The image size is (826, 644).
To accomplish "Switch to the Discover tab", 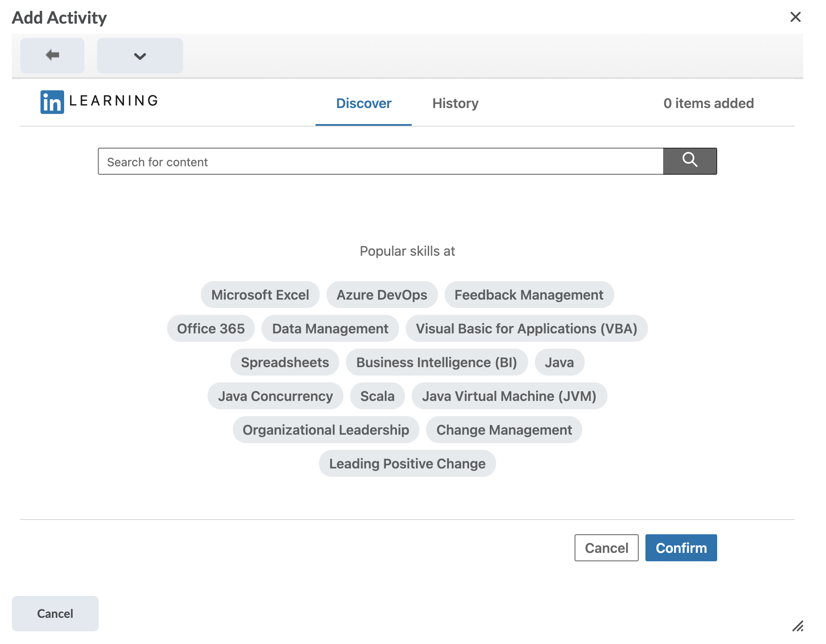I will 364,103.
